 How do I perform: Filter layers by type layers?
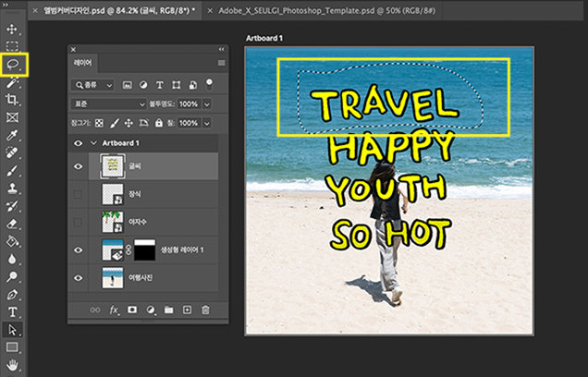(160, 85)
